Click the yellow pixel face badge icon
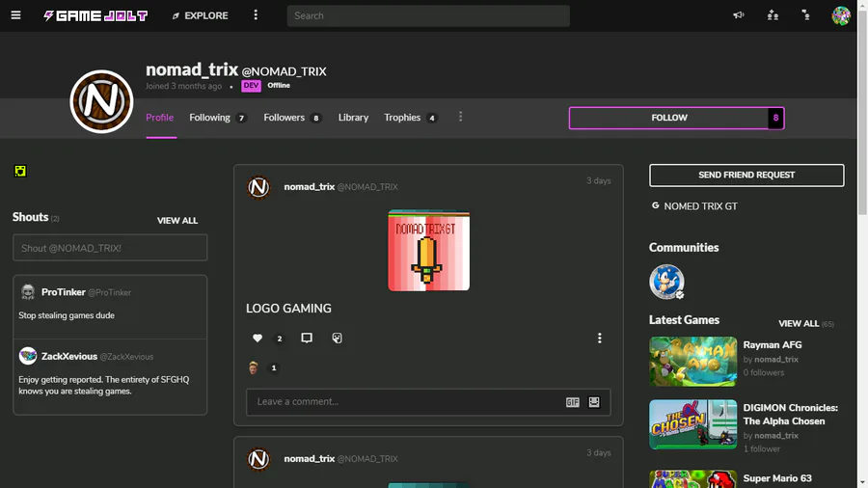The image size is (868, 488). coord(20,171)
